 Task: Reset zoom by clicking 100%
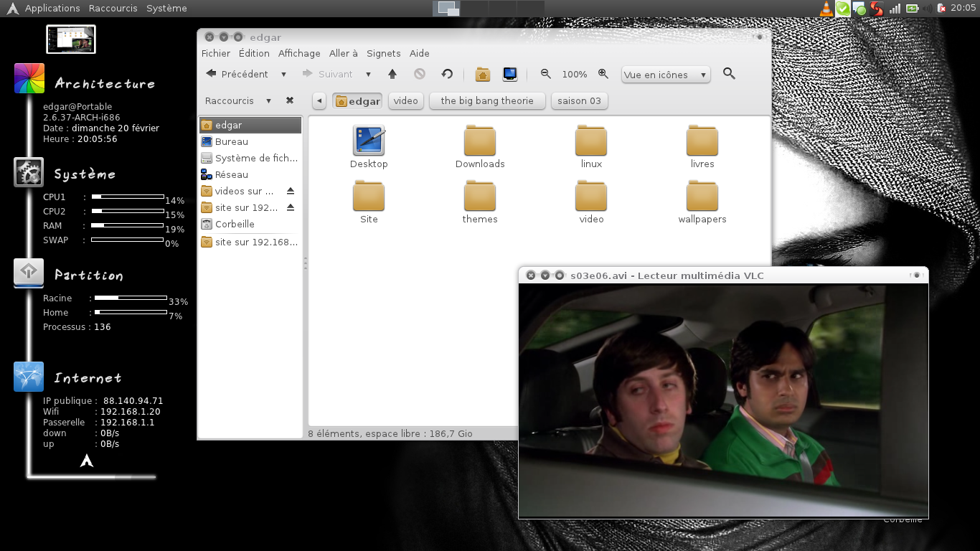pyautogui.click(x=575, y=75)
